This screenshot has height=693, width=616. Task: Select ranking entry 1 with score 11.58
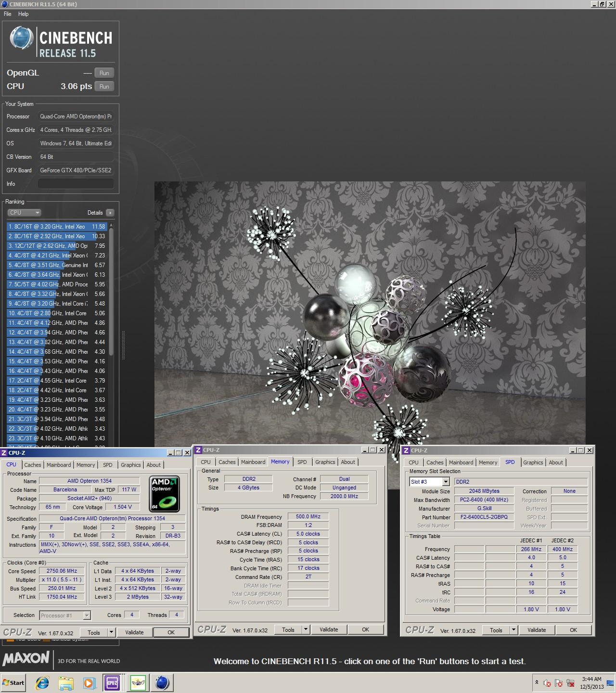click(x=57, y=227)
